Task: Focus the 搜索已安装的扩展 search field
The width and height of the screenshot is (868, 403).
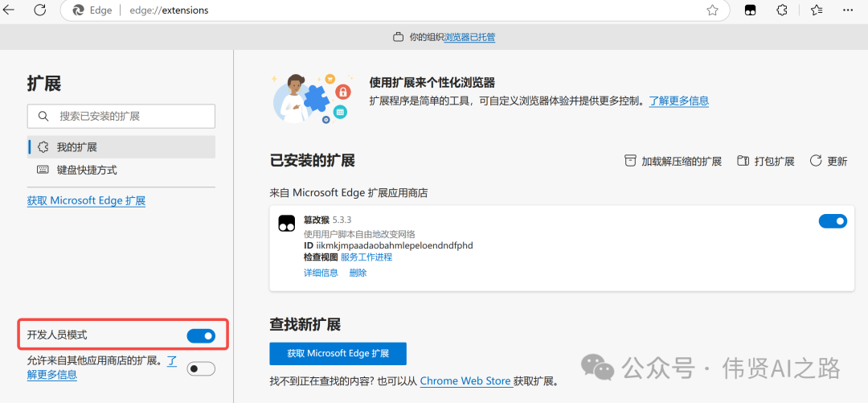Action: point(121,117)
